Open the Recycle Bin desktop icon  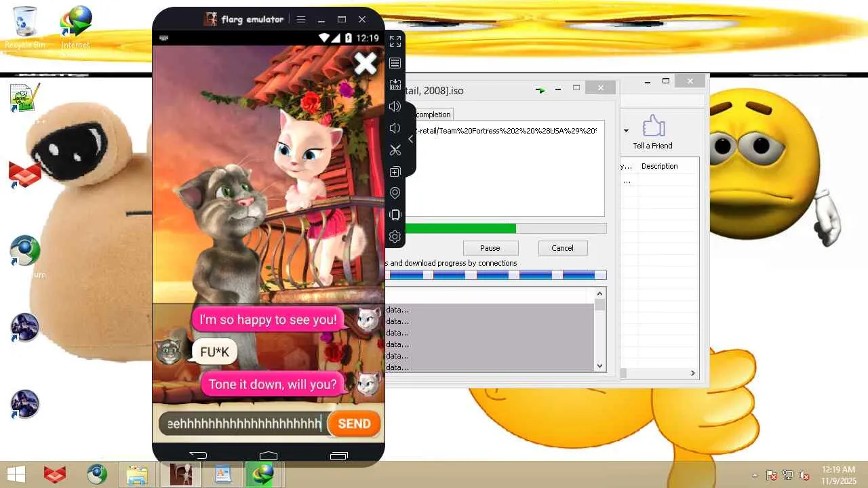point(25,28)
